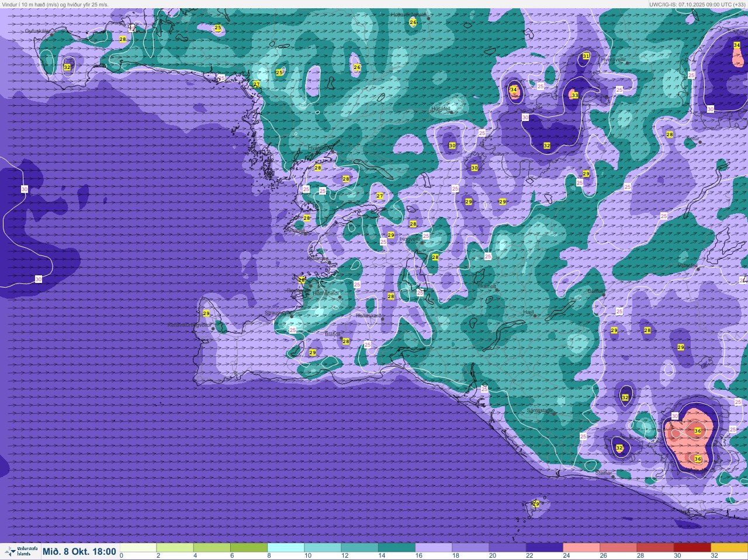Click the Vatnsfell station label
The width and height of the screenshot is (748, 560).
pos(687,265)
